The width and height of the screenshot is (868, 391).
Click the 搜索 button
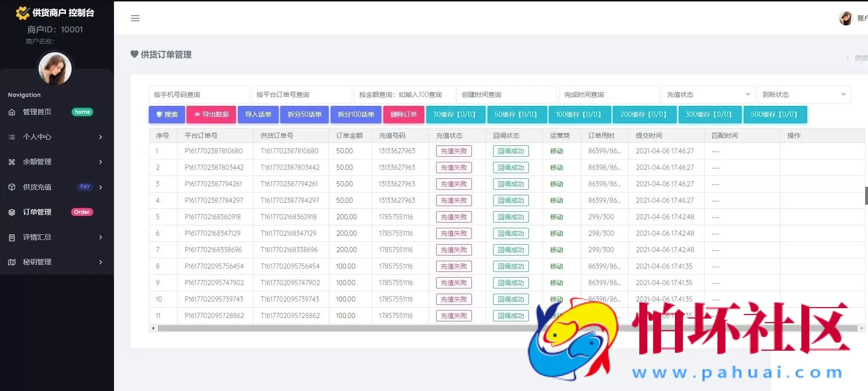click(x=167, y=114)
